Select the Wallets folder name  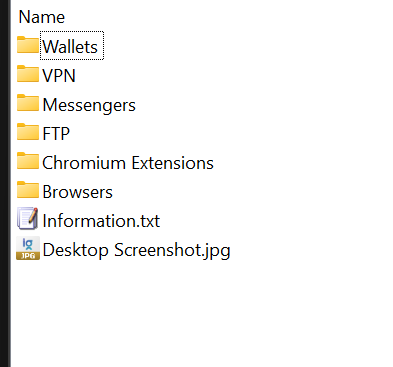click(70, 46)
